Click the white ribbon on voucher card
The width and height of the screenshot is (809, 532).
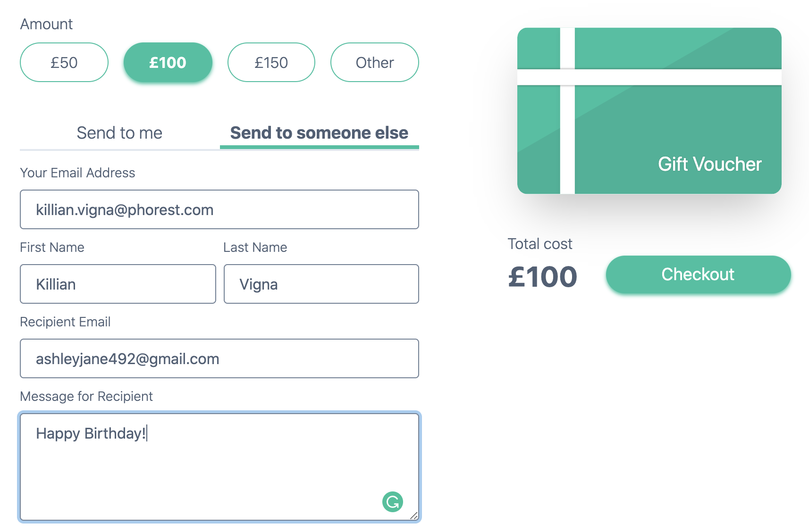point(649,77)
